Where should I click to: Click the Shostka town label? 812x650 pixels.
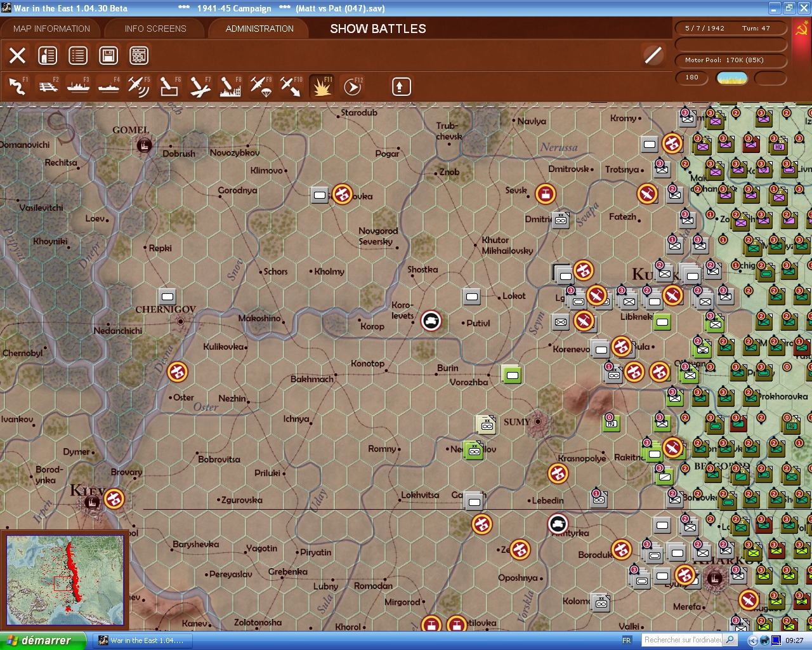422,270
